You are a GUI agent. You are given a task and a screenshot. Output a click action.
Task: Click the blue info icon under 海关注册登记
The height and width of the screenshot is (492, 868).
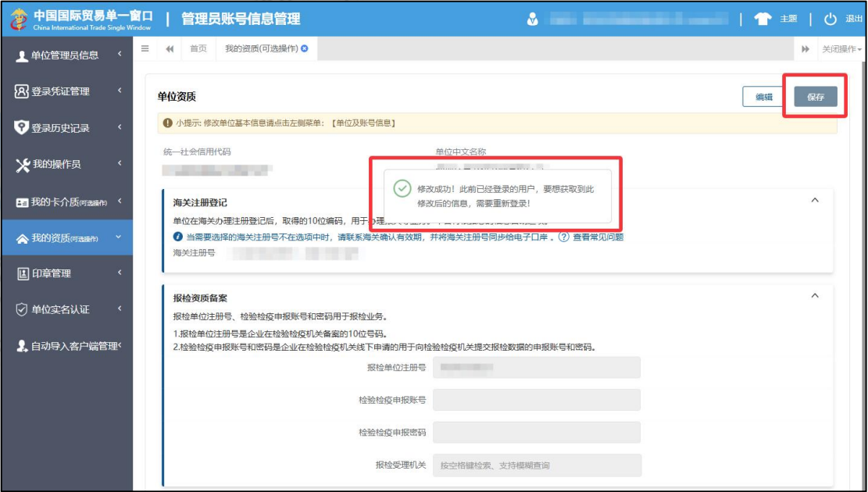[177, 237]
